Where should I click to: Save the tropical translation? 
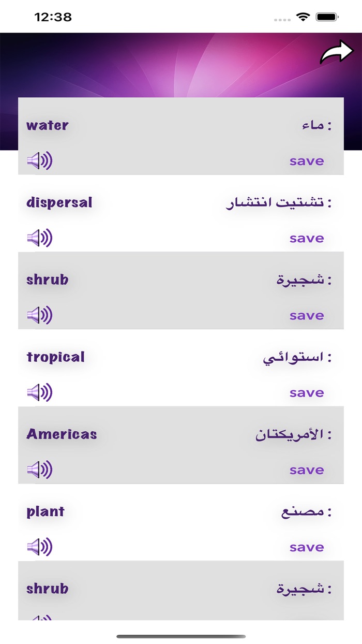pyautogui.click(x=306, y=392)
